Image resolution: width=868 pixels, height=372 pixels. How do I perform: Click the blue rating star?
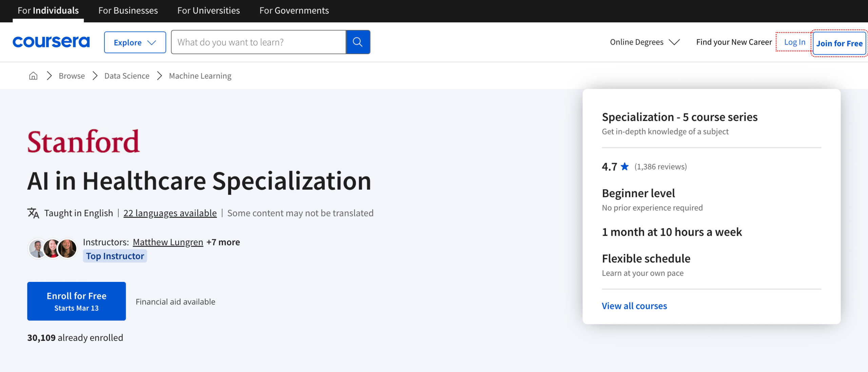[x=625, y=166]
